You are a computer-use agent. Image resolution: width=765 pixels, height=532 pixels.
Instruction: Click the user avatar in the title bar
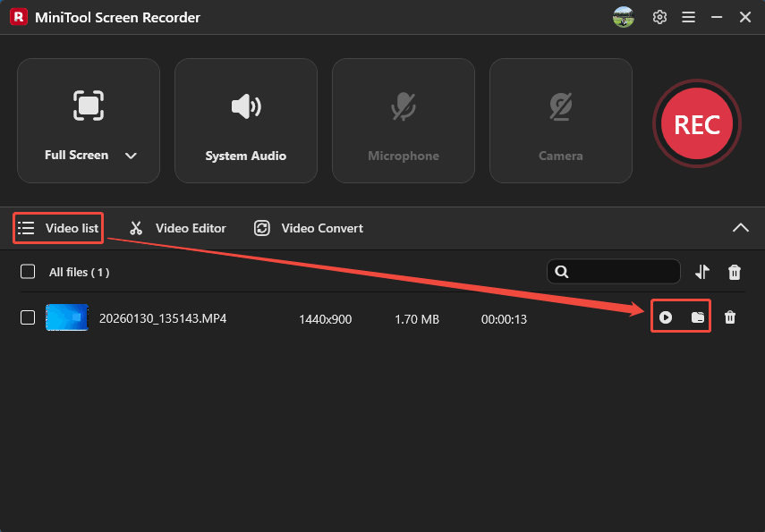[624, 17]
